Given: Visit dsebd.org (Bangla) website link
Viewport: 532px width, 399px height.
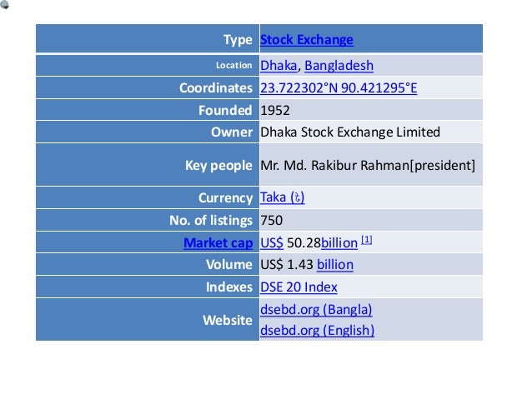Looking at the screenshot, I should [x=316, y=310].
